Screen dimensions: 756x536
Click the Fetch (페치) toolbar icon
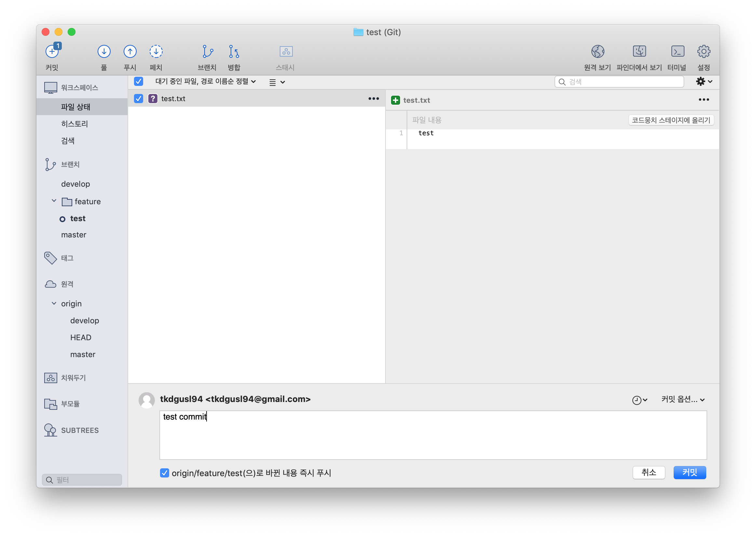pos(156,51)
